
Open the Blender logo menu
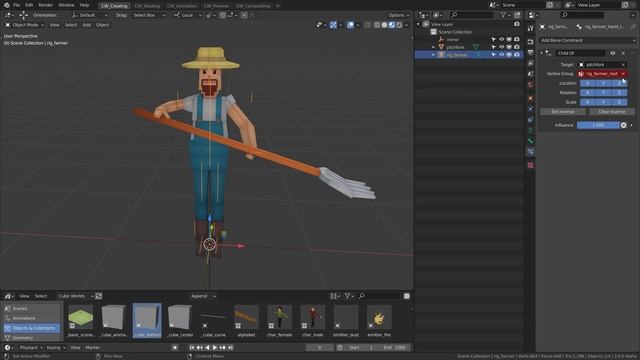click(6, 5)
